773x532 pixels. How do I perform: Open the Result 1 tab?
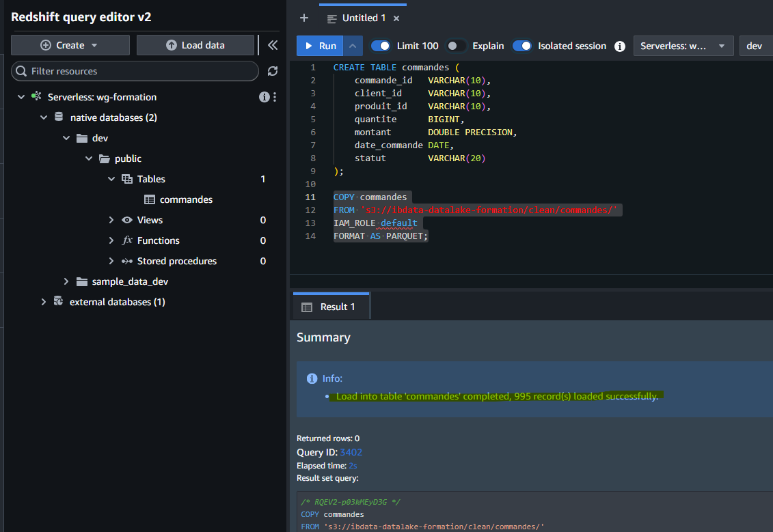(x=331, y=307)
